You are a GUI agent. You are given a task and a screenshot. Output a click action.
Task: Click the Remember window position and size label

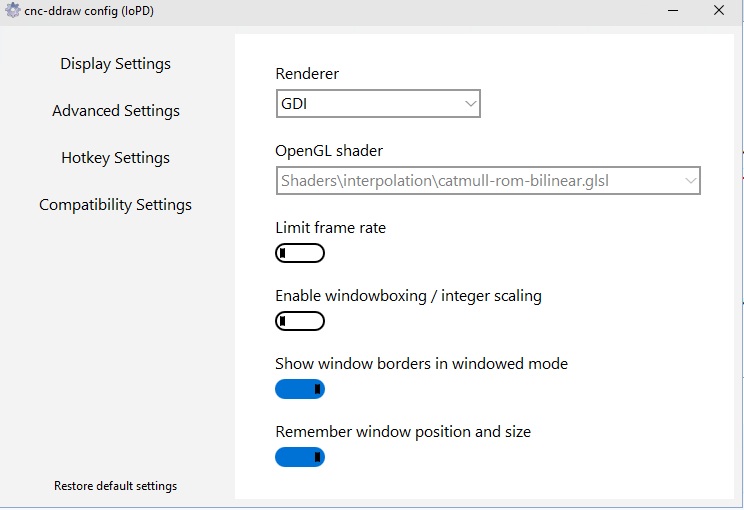pyautogui.click(x=403, y=432)
